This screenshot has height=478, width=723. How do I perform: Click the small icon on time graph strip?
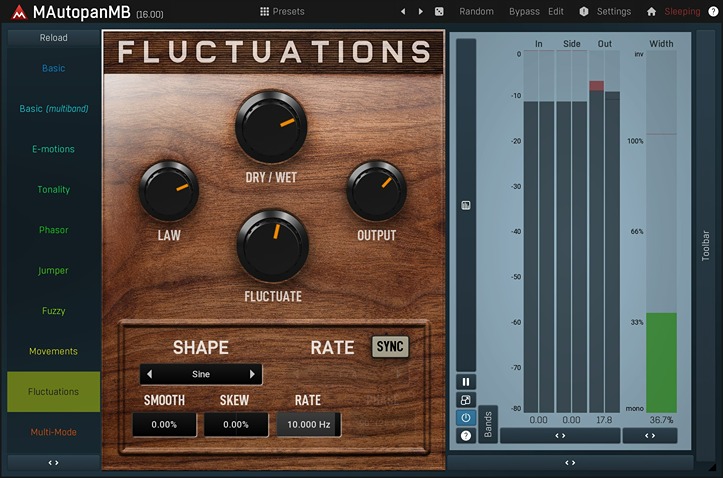point(466,205)
